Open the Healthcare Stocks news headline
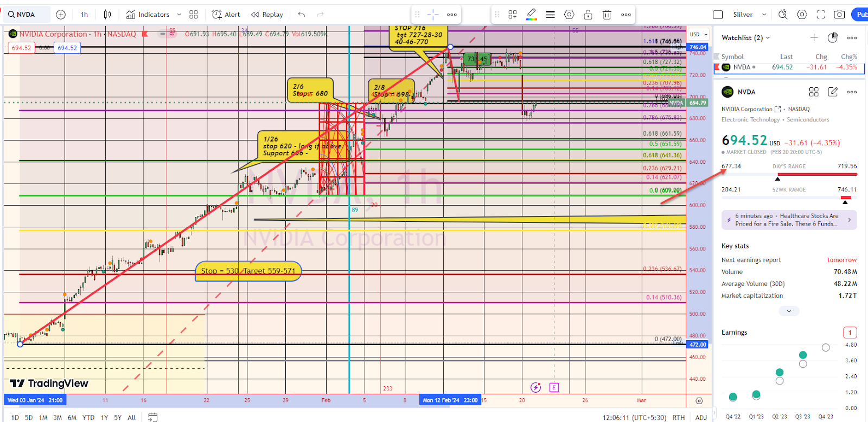 tap(789, 220)
